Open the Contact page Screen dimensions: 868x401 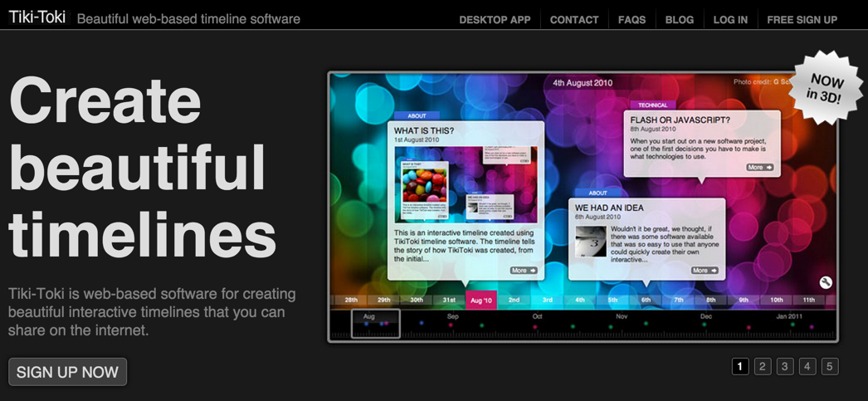click(x=574, y=20)
